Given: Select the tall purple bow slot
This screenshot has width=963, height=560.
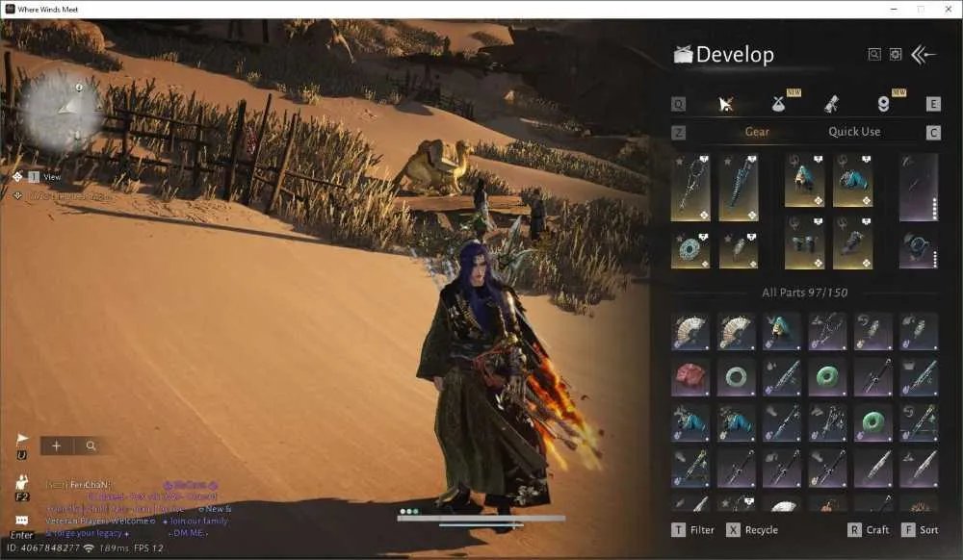Looking at the screenshot, I should click(919, 188).
